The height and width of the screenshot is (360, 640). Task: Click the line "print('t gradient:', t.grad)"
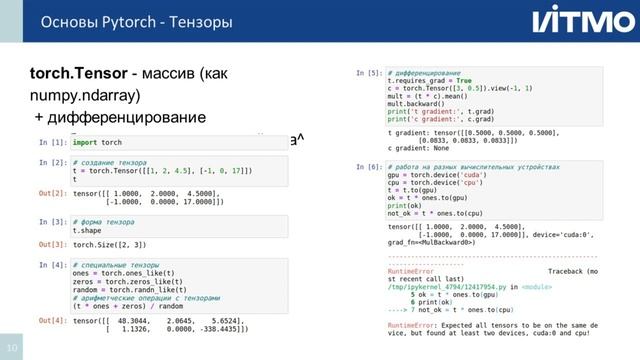[441, 111]
